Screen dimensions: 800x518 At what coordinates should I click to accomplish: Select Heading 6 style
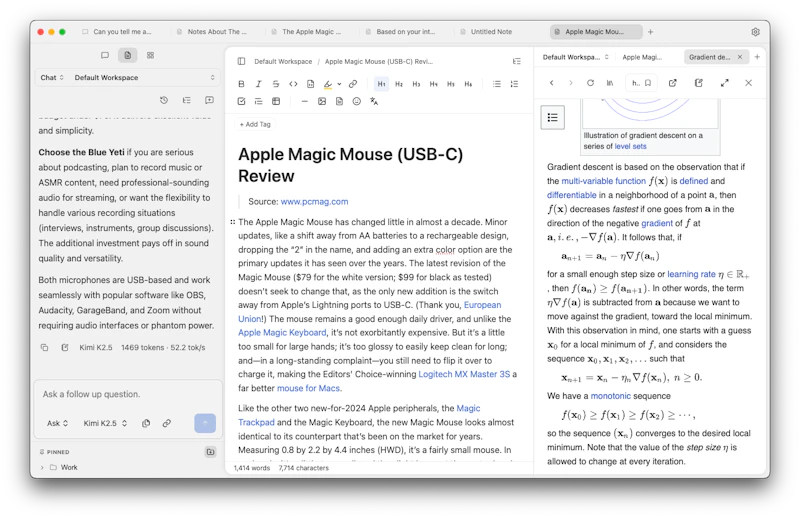[x=468, y=84]
